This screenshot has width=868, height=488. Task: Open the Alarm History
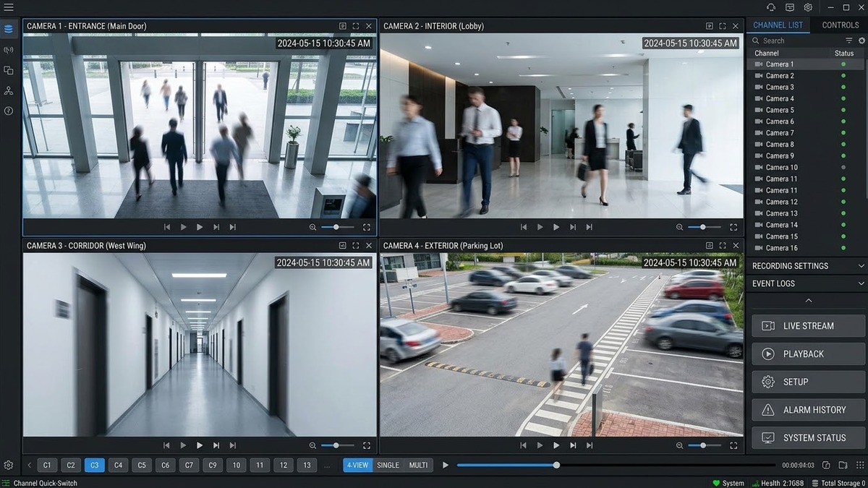[809, 410]
